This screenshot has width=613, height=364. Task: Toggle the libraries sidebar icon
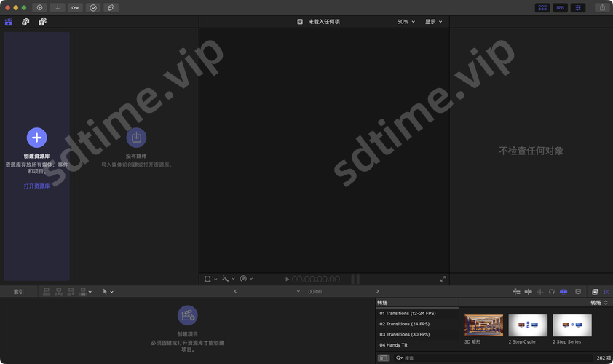coord(9,22)
